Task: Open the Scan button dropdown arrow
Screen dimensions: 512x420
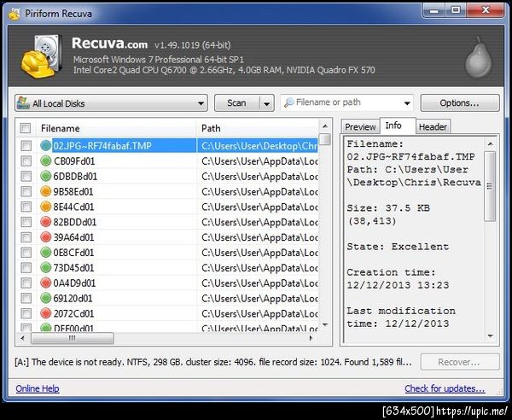Action: click(267, 103)
